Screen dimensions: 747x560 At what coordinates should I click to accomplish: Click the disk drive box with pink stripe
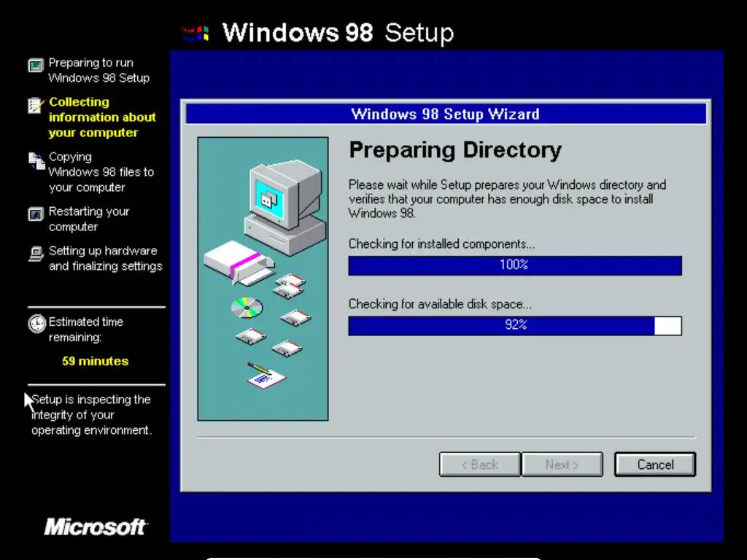(239, 263)
